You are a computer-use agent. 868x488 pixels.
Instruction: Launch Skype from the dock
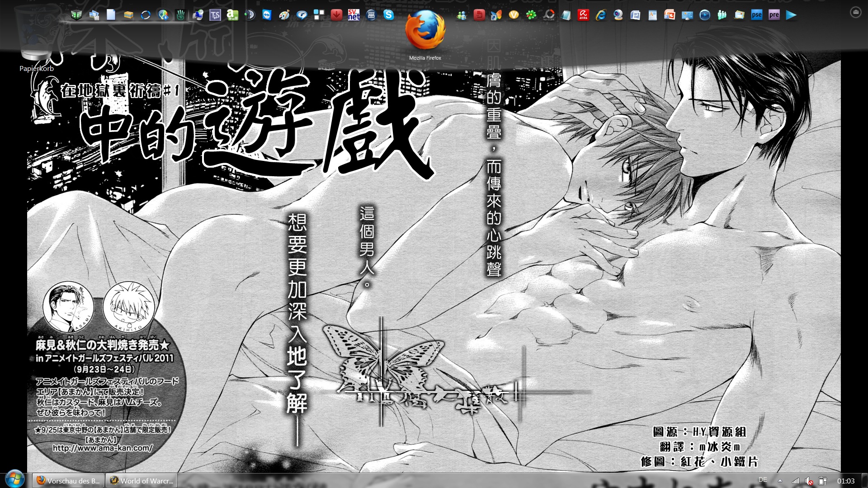pyautogui.click(x=388, y=15)
